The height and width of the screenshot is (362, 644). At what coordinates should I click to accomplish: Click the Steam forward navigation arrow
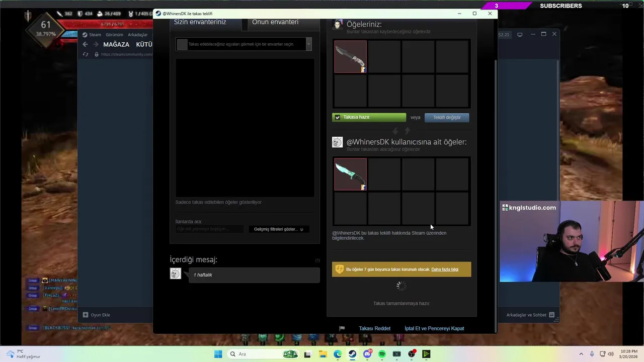click(x=96, y=44)
